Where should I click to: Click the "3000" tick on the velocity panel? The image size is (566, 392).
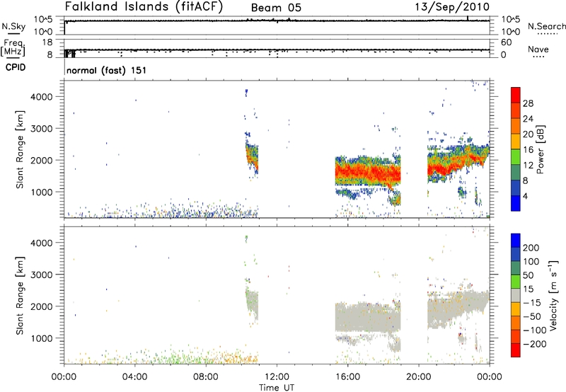coord(42,275)
